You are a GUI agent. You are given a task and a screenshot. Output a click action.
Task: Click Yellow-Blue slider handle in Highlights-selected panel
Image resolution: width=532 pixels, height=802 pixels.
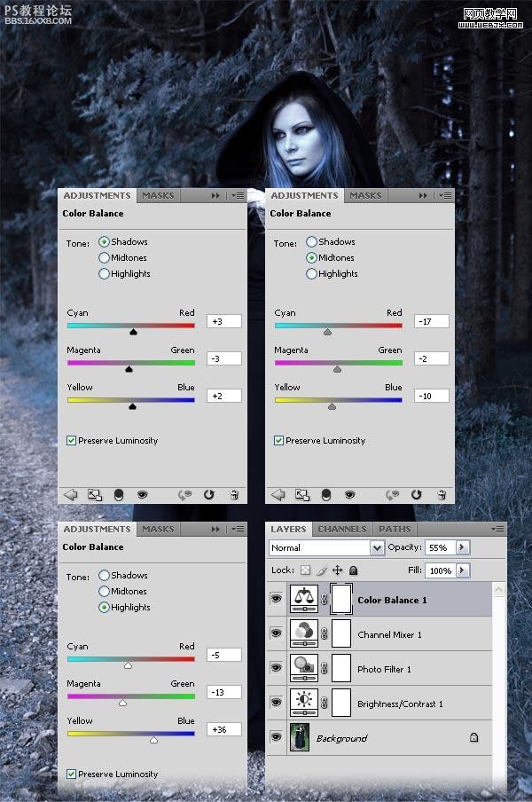153,740
